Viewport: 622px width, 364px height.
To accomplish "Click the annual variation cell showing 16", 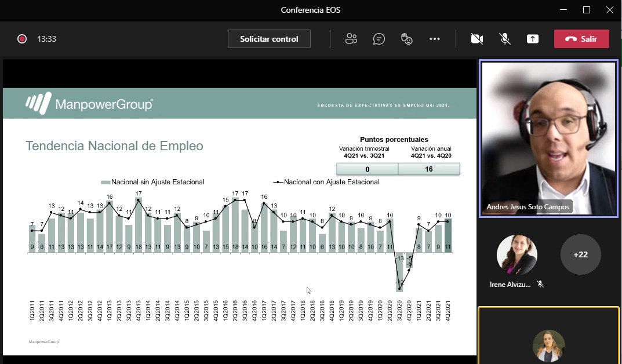I will 429,169.
